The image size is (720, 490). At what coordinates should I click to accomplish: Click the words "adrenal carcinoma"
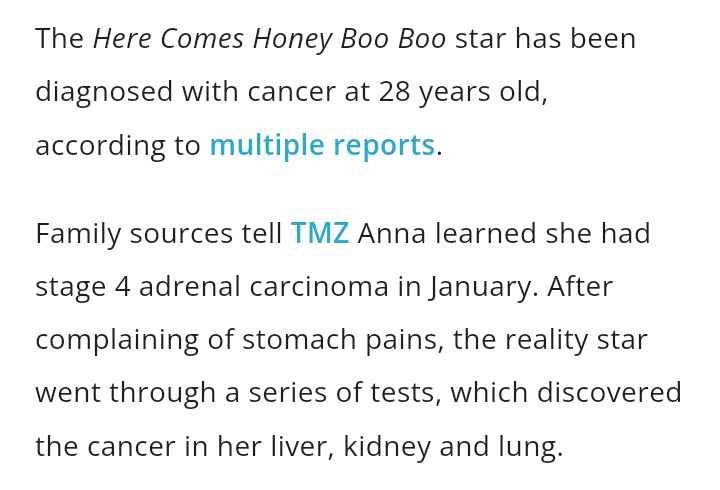click(264, 287)
